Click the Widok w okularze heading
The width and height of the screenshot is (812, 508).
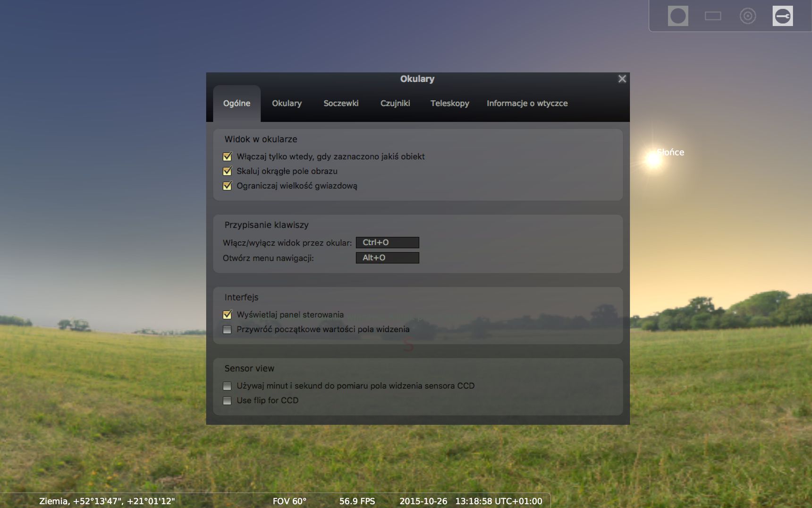261,139
